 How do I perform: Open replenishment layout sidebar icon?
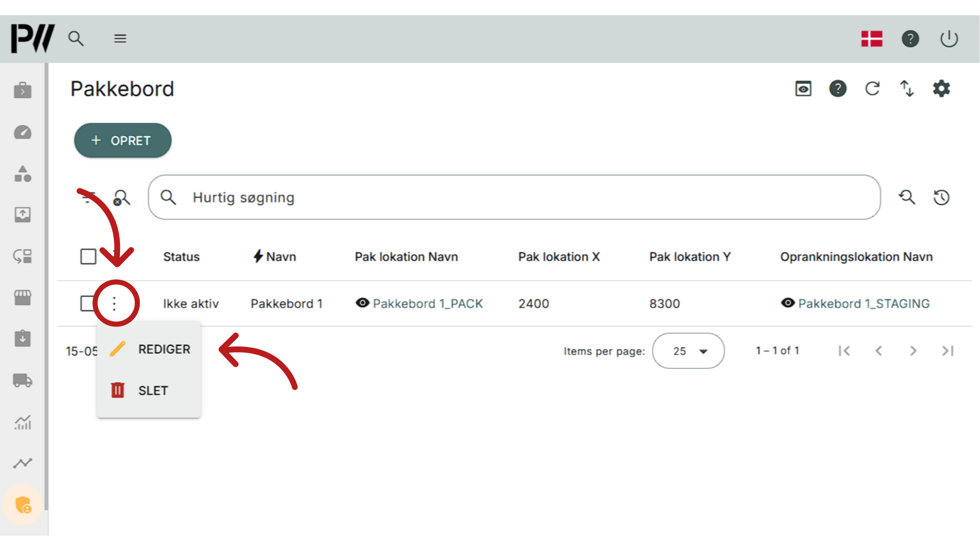[22, 256]
